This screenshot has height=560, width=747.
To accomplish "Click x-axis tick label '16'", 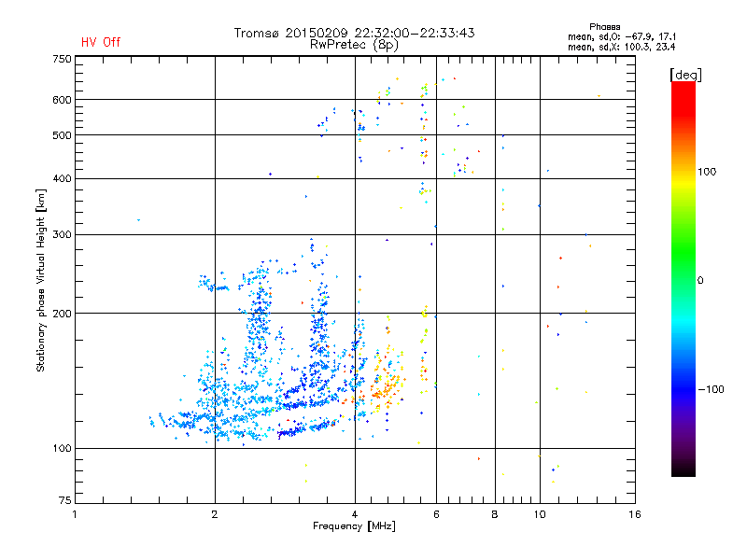I will 635,514.
